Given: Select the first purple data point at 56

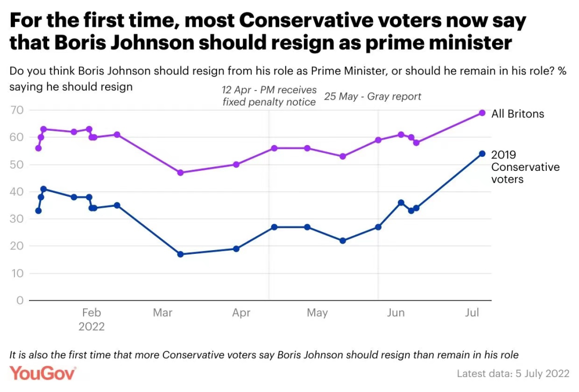Looking at the screenshot, I should pyautogui.click(x=39, y=148).
